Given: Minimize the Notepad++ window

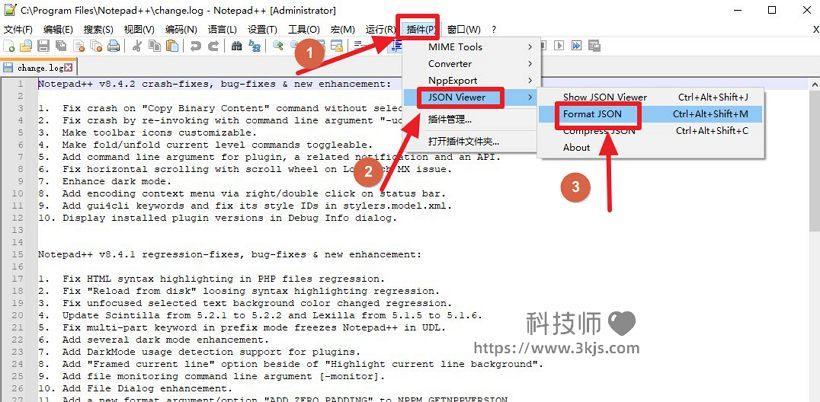Looking at the screenshot, I should [737, 10].
